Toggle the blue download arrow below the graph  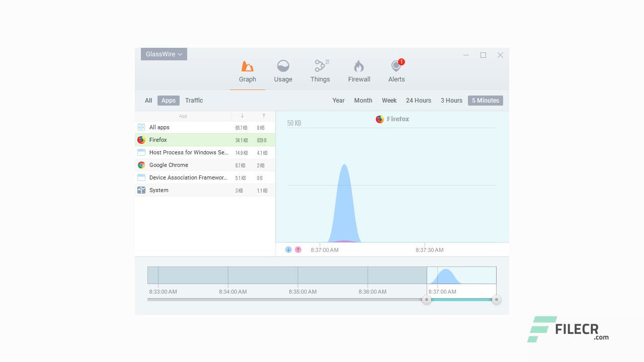coord(288,249)
